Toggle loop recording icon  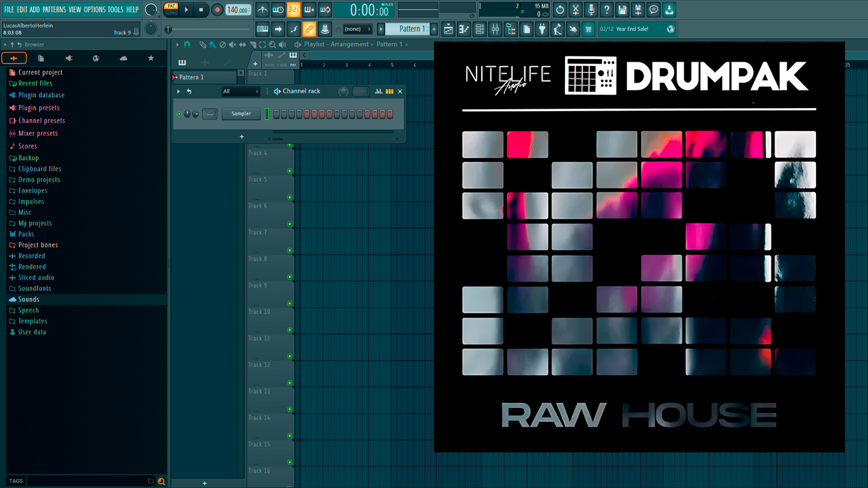click(x=325, y=10)
